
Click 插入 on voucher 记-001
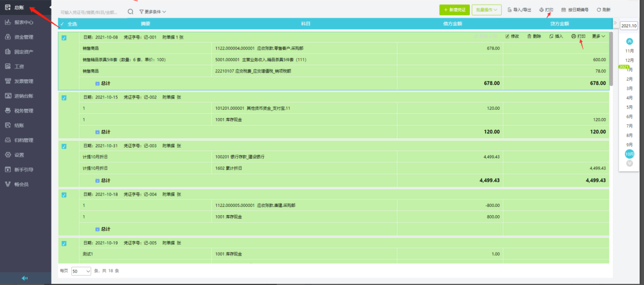(556, 36)
